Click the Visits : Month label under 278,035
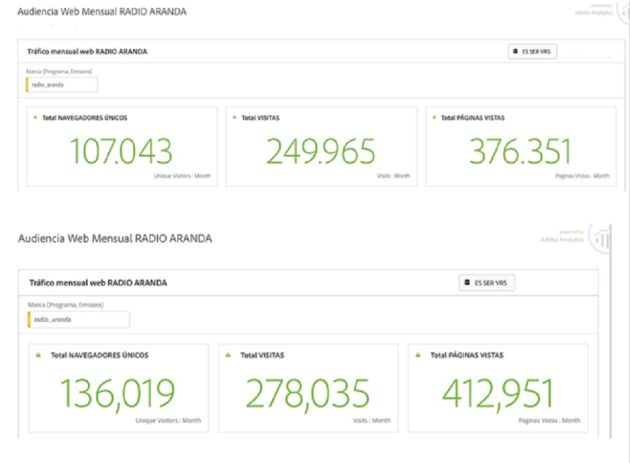 pyautogui.click(x=372, y=420)
